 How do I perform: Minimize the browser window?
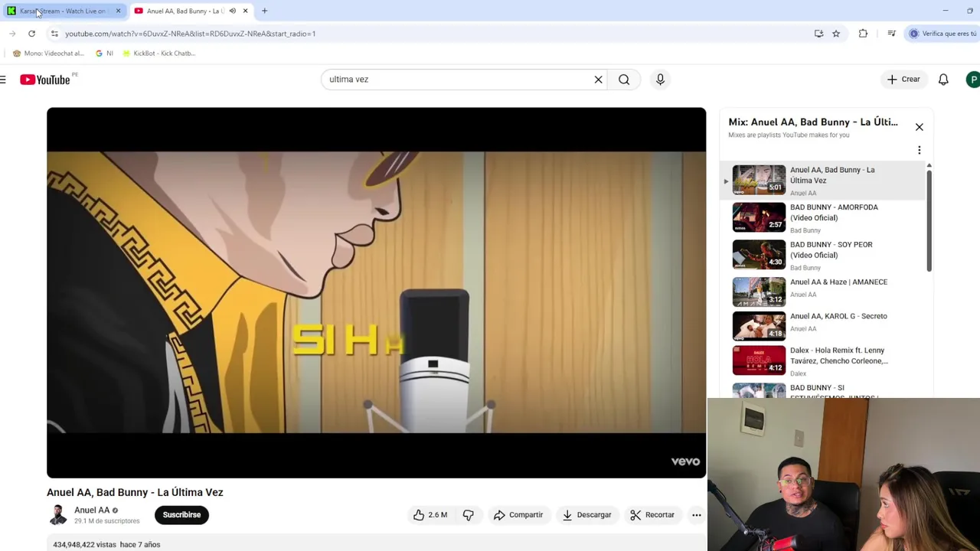945,11
